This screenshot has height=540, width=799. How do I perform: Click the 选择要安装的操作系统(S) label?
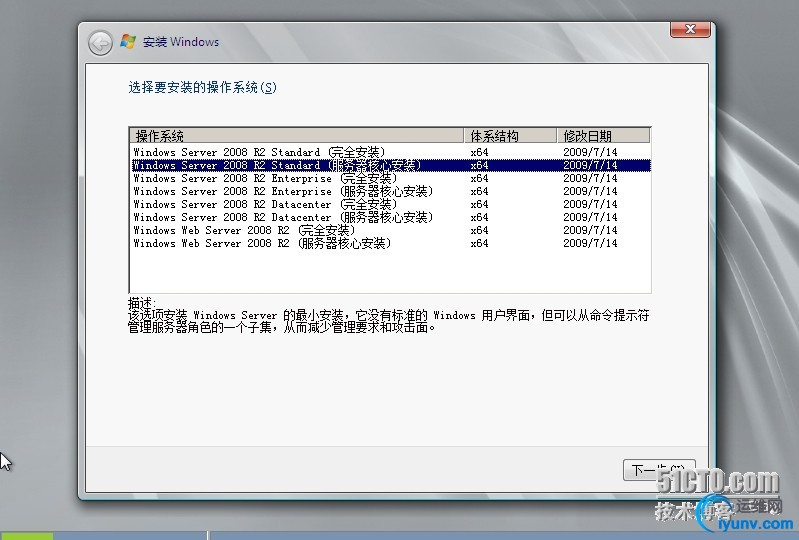pyautogui.click(x=202, y=88)
